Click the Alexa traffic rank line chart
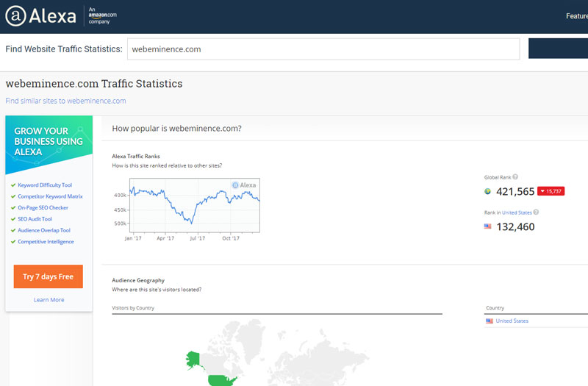The image size is (588, 386). [195, 205]
